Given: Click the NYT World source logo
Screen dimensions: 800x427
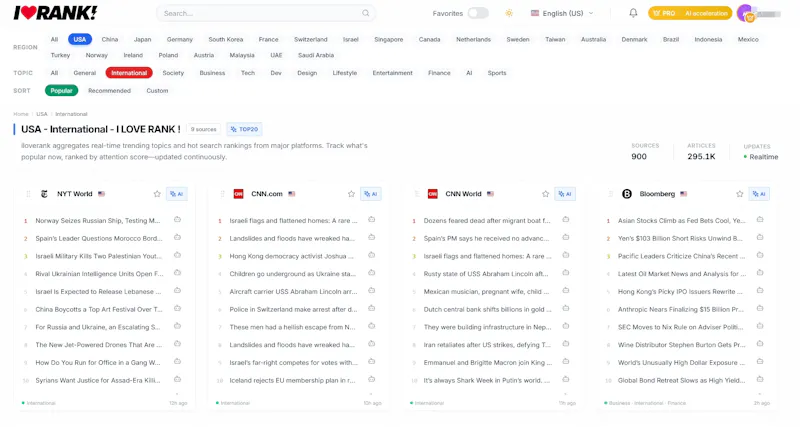Looking at the screenshot, I should click(x=44, y=194).
